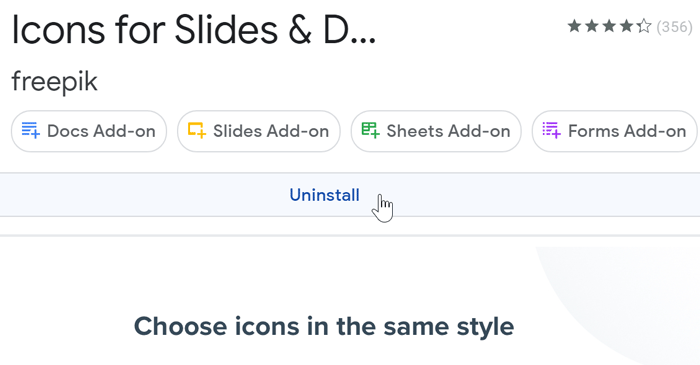Screen dimensions: 700x365
Task: Click the empty fifth rating star
Action: coord(644,26)
